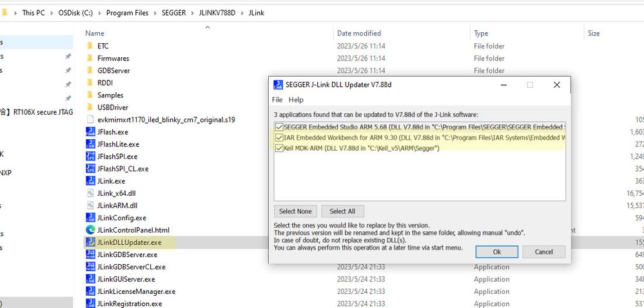
Task: Open the Firmwares folder icon
Action: point(90,59)
